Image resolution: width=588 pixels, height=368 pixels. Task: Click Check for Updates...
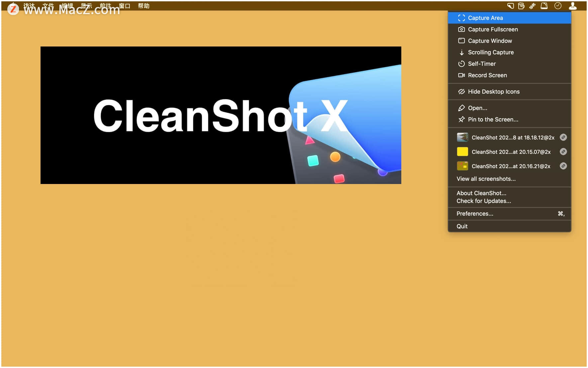coord(509,201)
